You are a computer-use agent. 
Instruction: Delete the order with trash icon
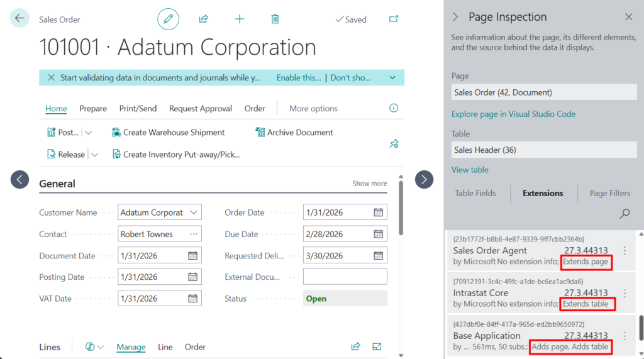275,19
